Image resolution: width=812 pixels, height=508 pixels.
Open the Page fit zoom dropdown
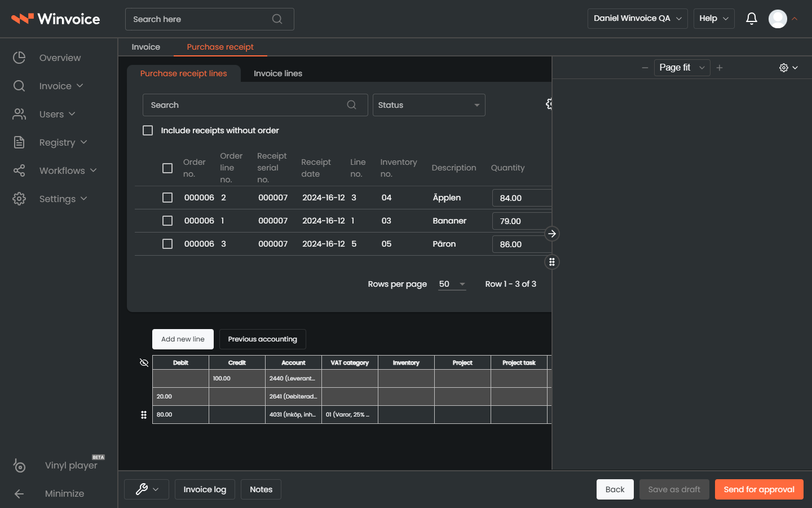(x=682, y=68)
